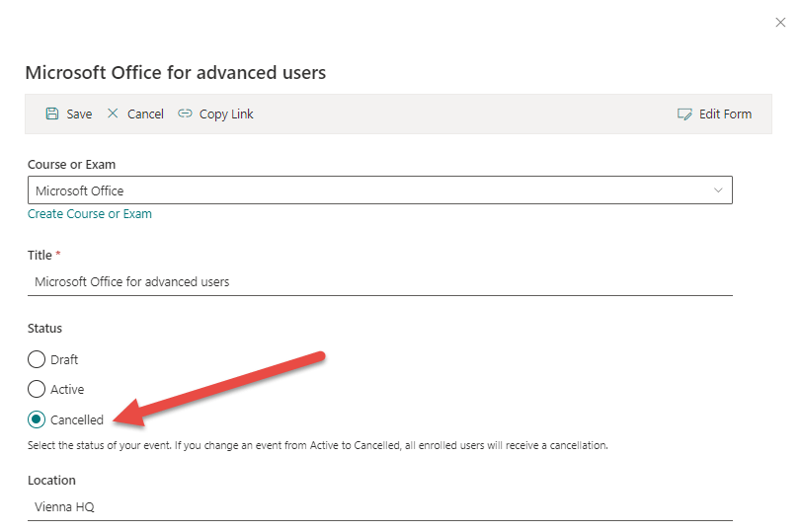The height and width of the screenshot is (532, 801).
Task: Click the Copy Link toolbar label
Action: [x=226, y=114]
